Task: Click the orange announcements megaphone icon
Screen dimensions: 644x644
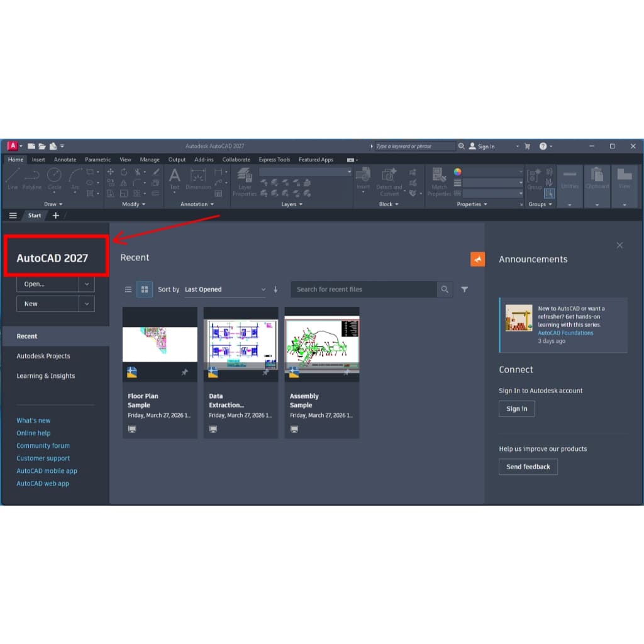Action: (x=477, y=259)
